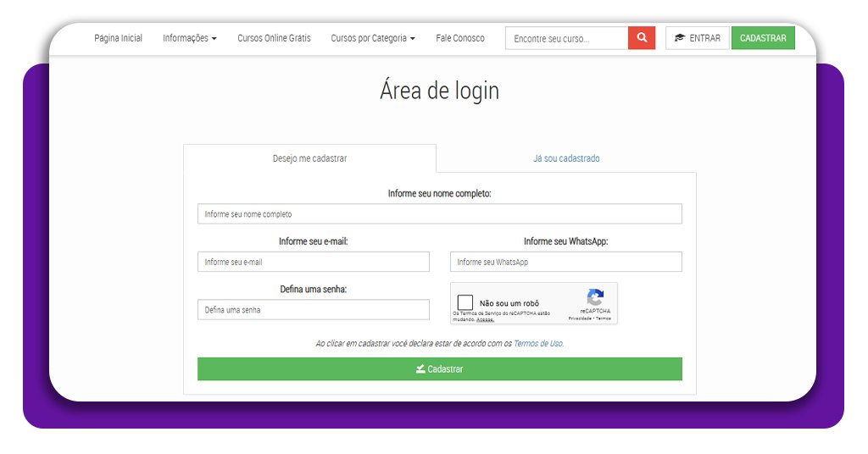Open the reCAPTCHA Privacidade link
The height and width of the screenshot is (454, 868).
pos(580,318)
